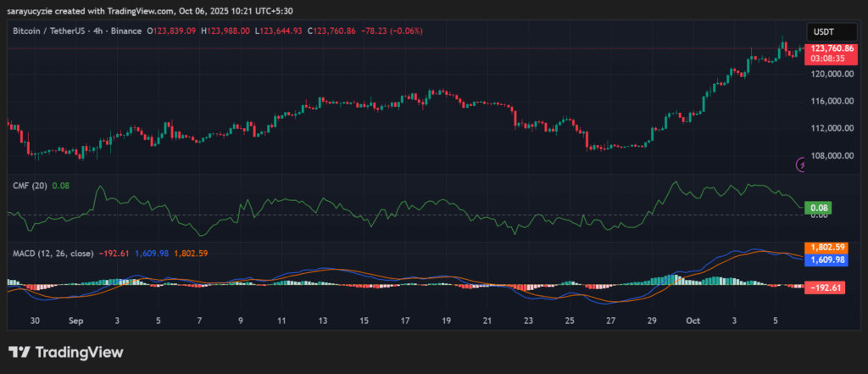Click the TradingView logo icon
The height and width of the screenshot is (374, 868).
point(19,352)
